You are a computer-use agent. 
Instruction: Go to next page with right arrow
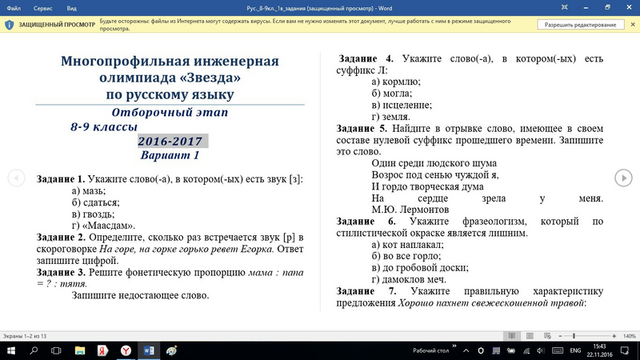[623, 178]
